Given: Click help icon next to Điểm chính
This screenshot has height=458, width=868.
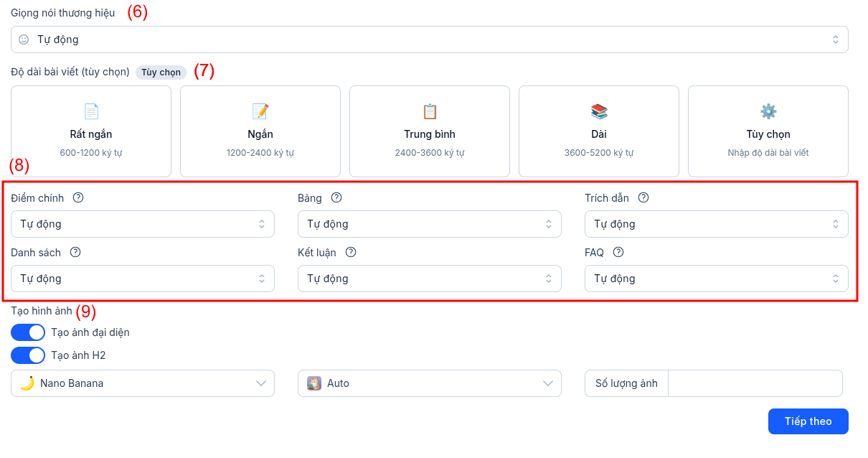Looking at the screenshot, I should [x=78, y=197].
